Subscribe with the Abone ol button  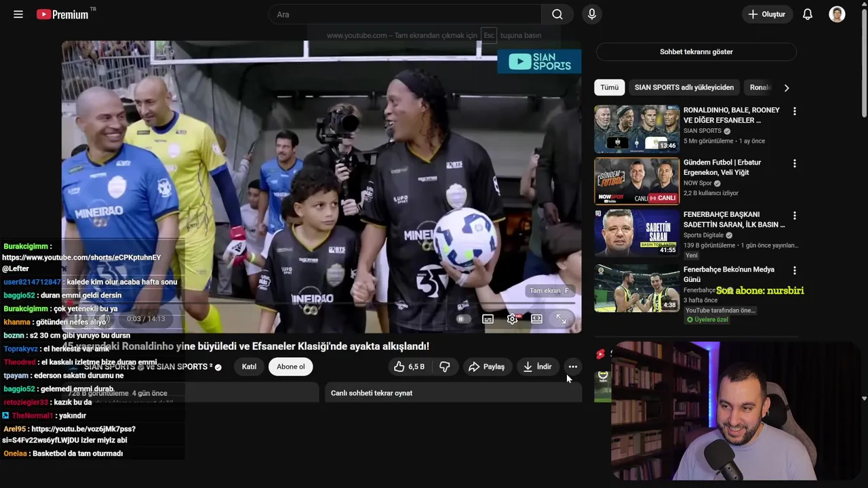(x=290, y=367)
